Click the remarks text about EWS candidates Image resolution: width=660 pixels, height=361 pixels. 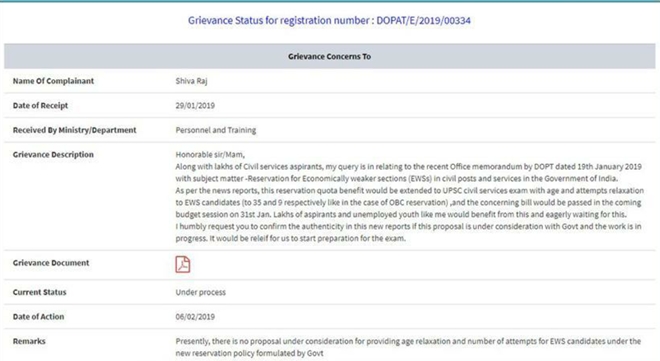pyautogui.click(x=408, y=347)
